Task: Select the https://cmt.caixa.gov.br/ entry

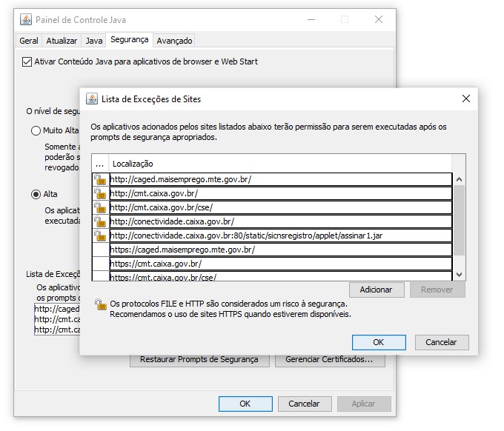Action: [281, 264]
